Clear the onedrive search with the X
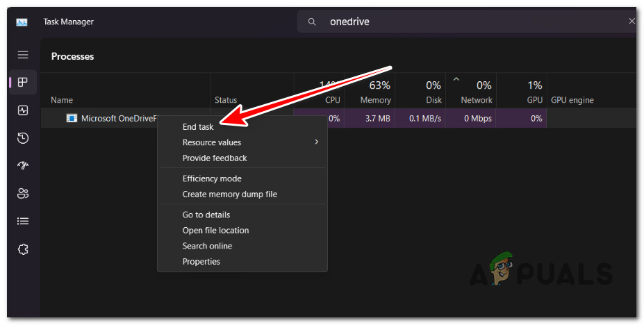The width and height of the screenshot is (644, 325). (631, 22)
